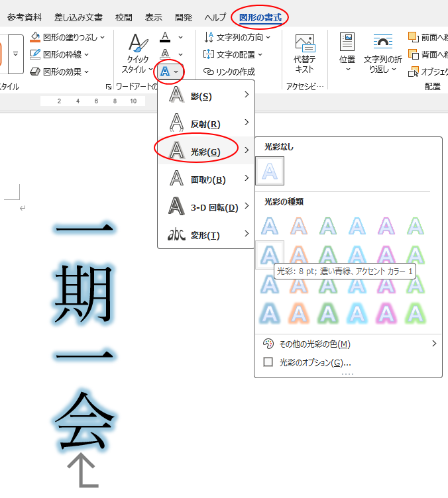Screen dimensions: 448x498
Task: Choose the 光彩なし no-glow thumbnail
Action: click(270, 171)
